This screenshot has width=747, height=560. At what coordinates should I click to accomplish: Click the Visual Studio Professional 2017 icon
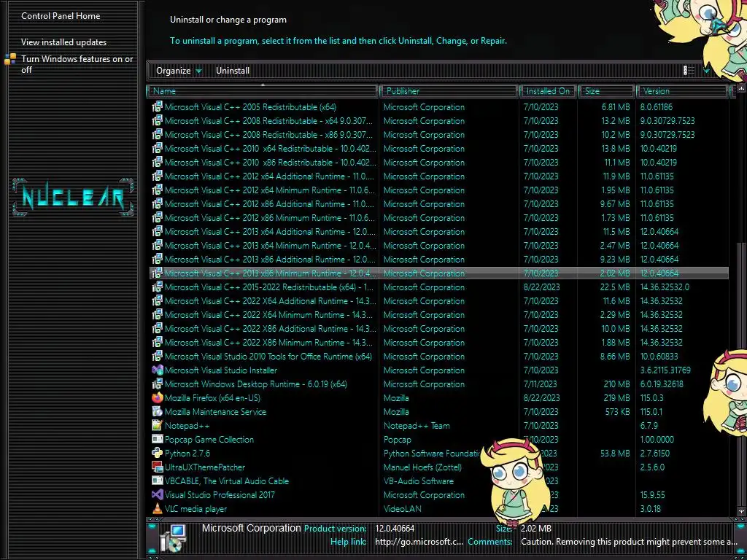point(158,495)
